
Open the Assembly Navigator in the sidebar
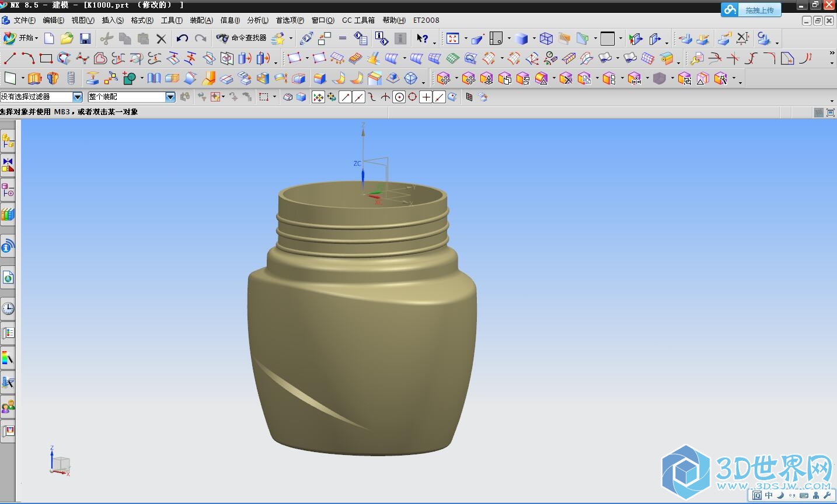(8, 141)
